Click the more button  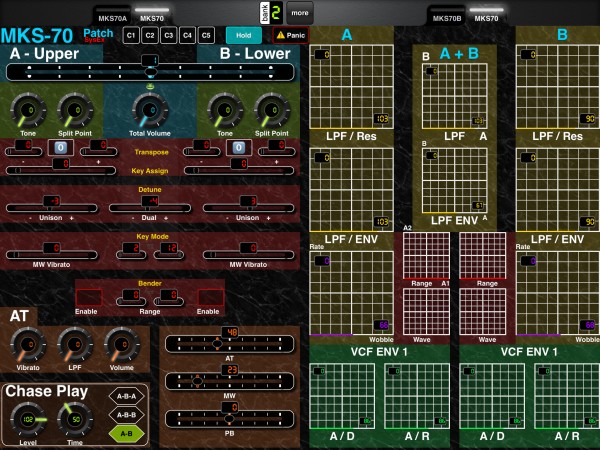click(300, 13)
